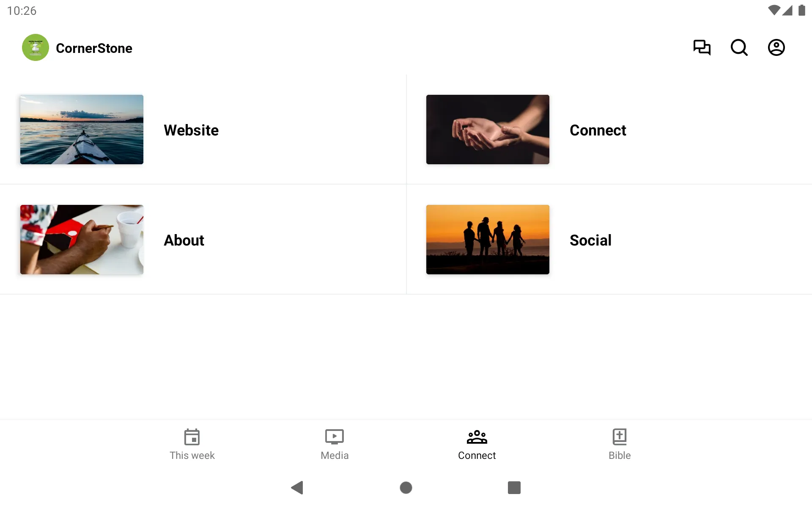The height and width of the screenshot is (508, 812).
Task: Tap the Website kayak thumbnail
Action: [x=82, y=130]
